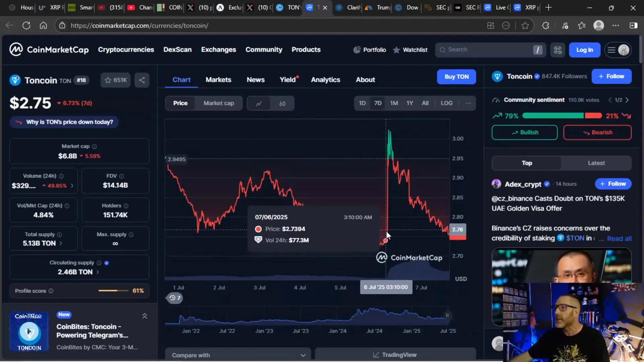Switch chart to Market cap view
This screenshot has height=362, width=644.
click(219, 103)
